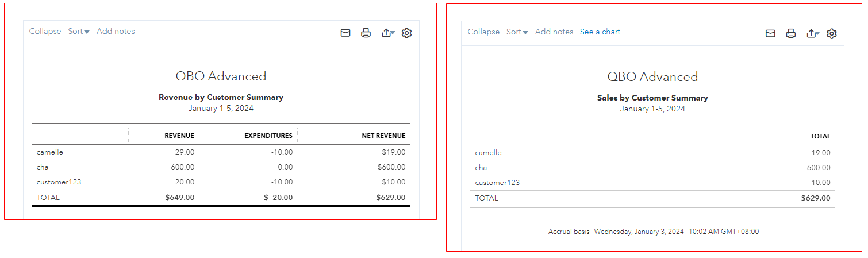The width and height of the screenshot is (868, 258).
Task: Print the Sales by Customer Summary report
Action: coord(791,34)
